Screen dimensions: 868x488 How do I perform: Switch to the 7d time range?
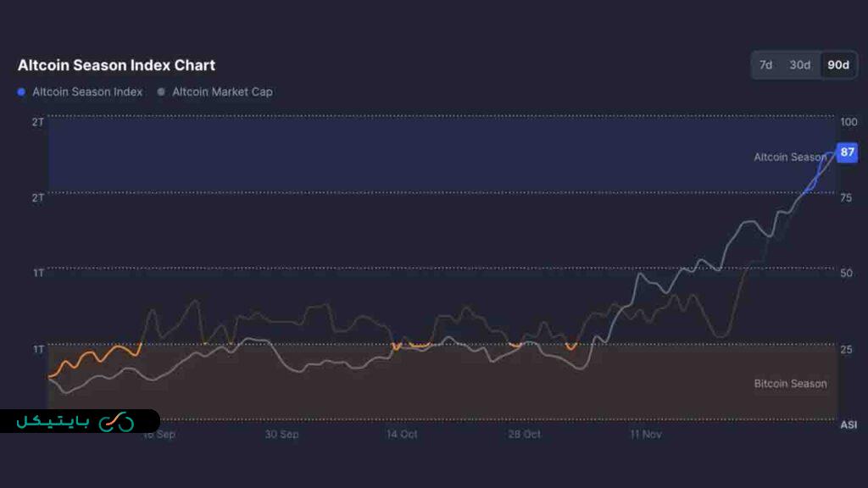(x=765, y=65)
